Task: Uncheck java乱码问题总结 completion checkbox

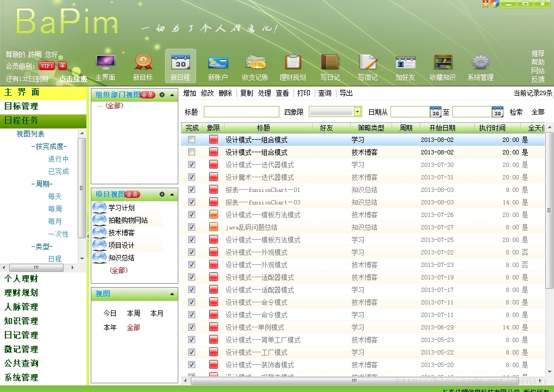Action: pyautogui.click(x=191, y=227)
